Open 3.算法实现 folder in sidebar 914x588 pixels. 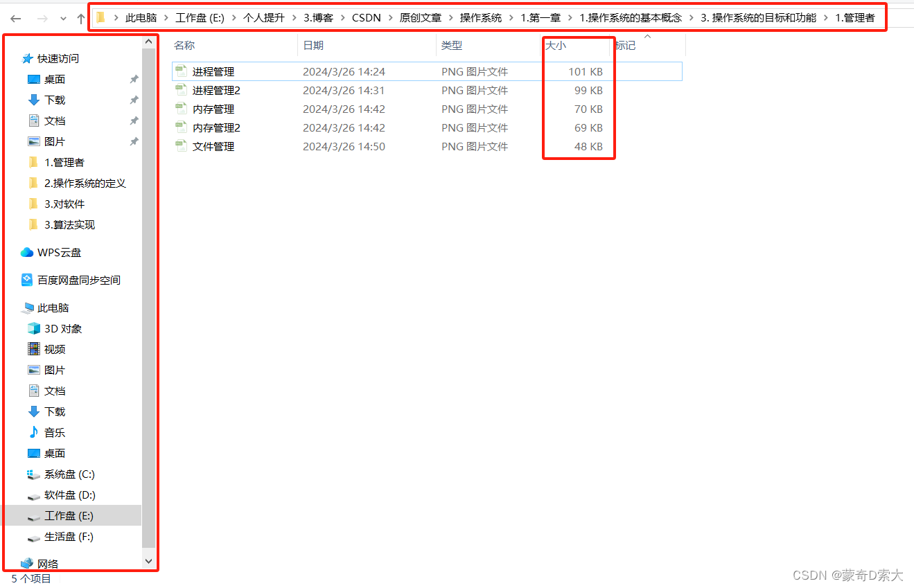(x=69, y=225)
